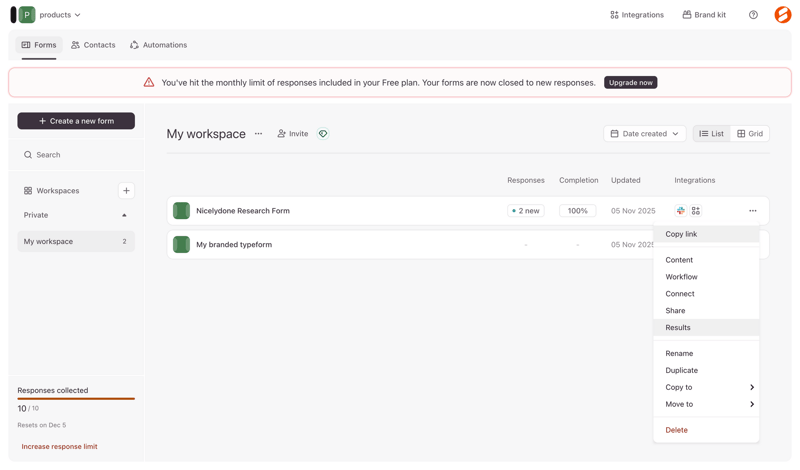Choose Workflow from the context menu

coord(706,277)
